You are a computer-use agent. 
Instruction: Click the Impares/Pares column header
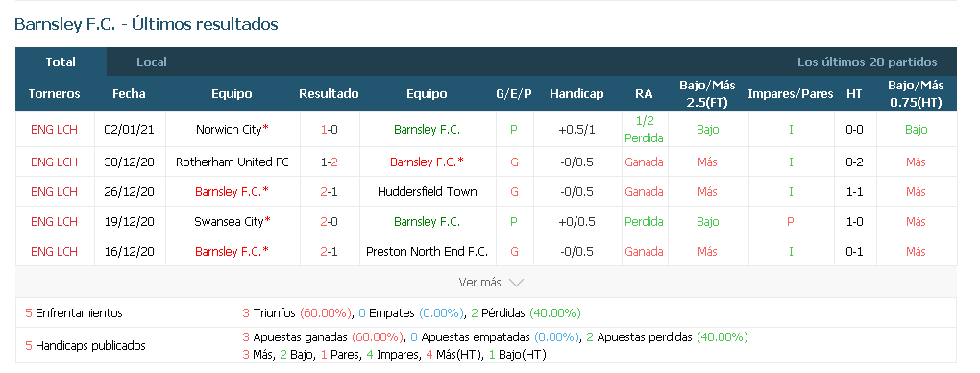791,94
